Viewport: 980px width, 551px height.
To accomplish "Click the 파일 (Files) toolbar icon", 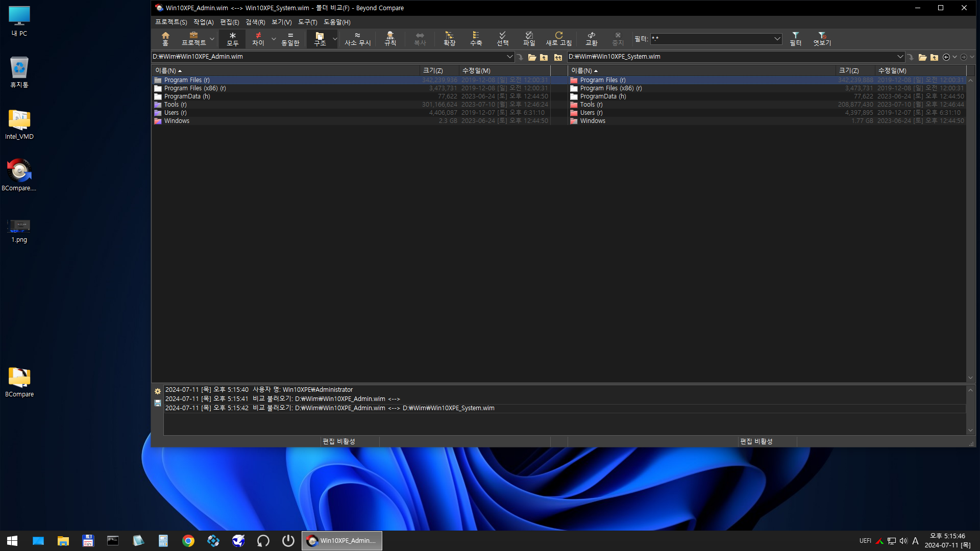I will (x=529, y=39).
